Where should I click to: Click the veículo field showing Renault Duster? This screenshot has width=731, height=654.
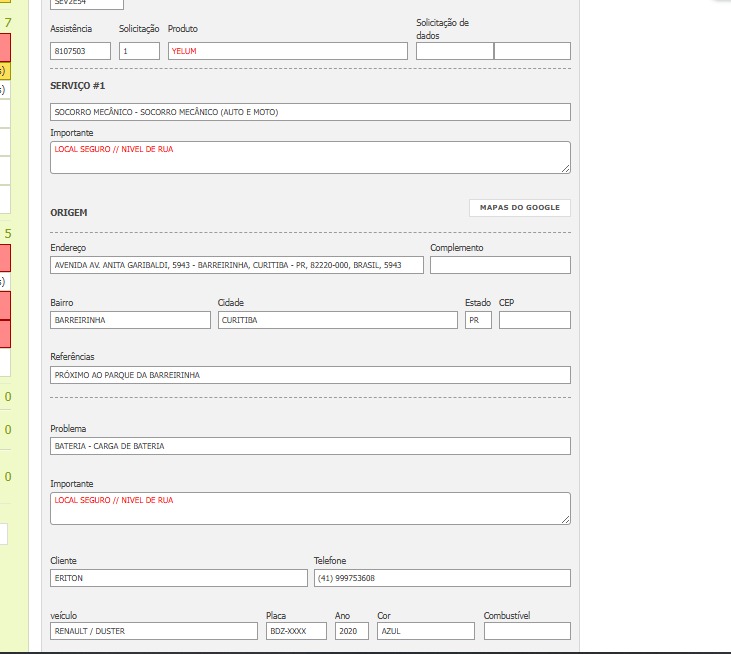click(x=154, y=631)
